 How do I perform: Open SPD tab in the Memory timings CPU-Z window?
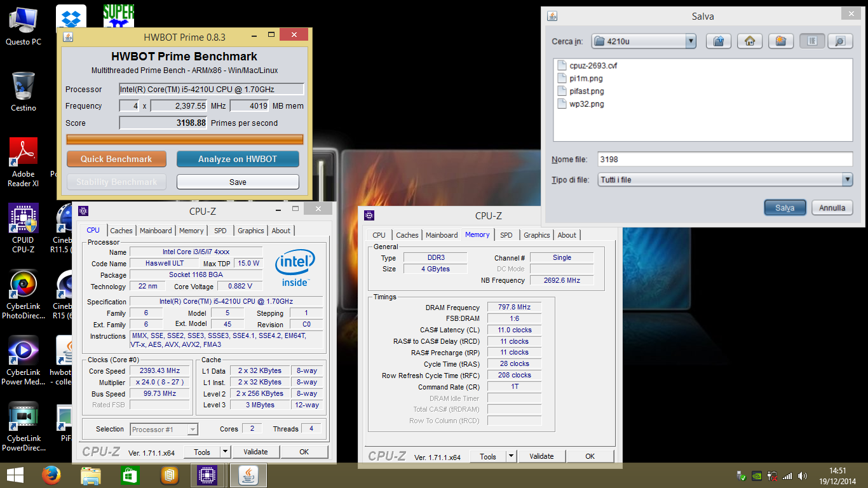(506, 235)
